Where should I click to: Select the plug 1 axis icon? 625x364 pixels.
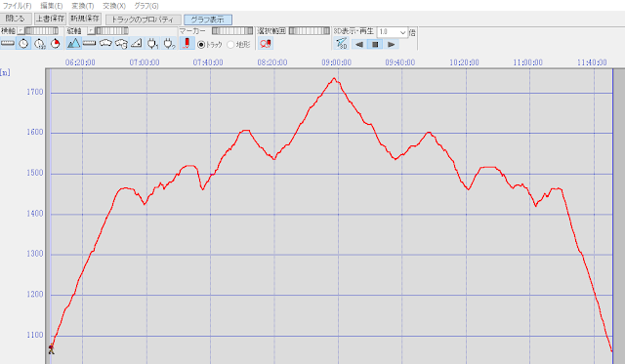point(152,43)
